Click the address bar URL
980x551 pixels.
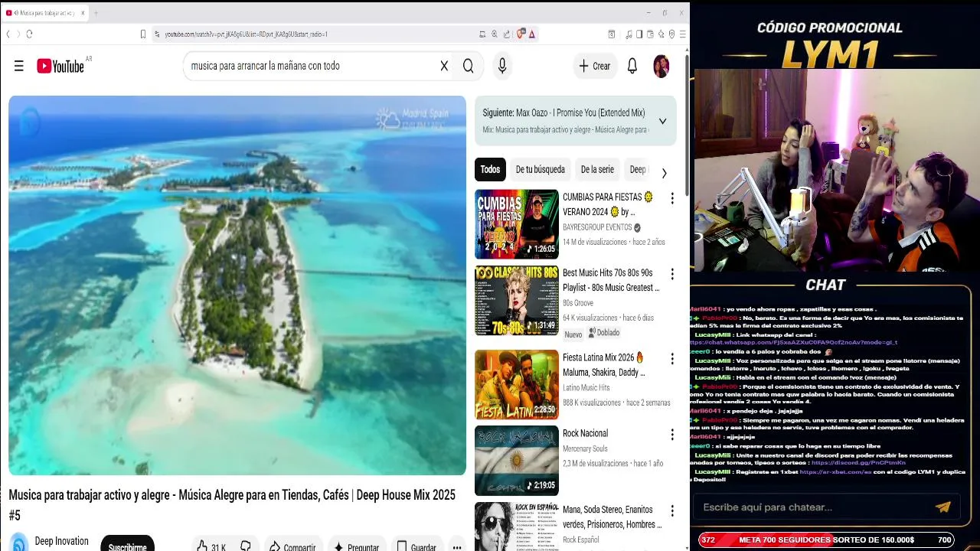point(246,34)
